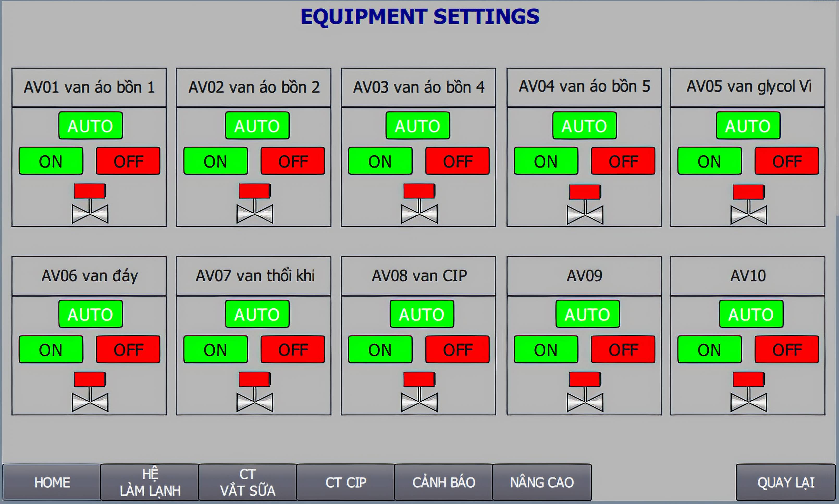Click the 'AV05 van glycol' label

(x=749, y=87)
